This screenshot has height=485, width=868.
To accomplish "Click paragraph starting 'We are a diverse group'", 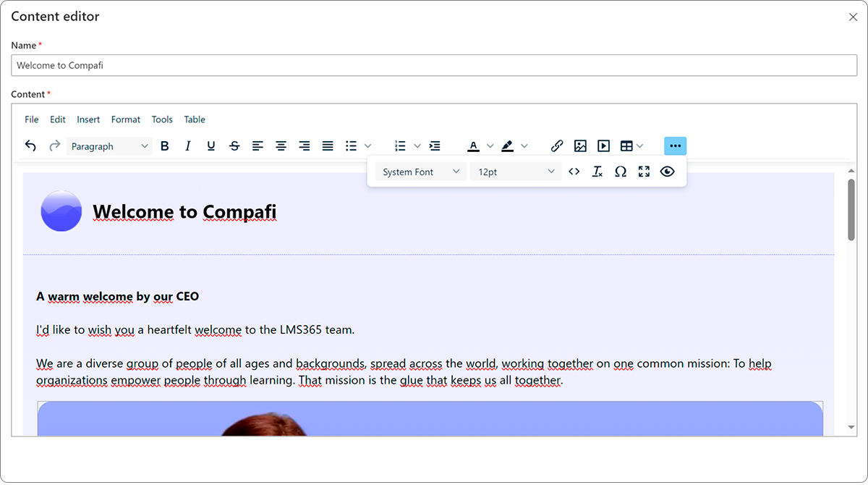I will [405, 372].
